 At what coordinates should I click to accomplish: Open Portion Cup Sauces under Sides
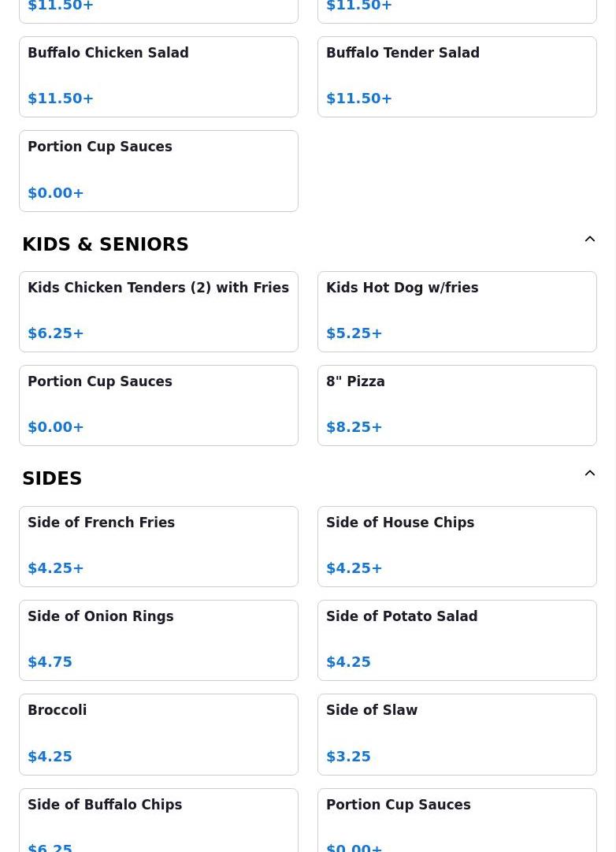point(457,820)
